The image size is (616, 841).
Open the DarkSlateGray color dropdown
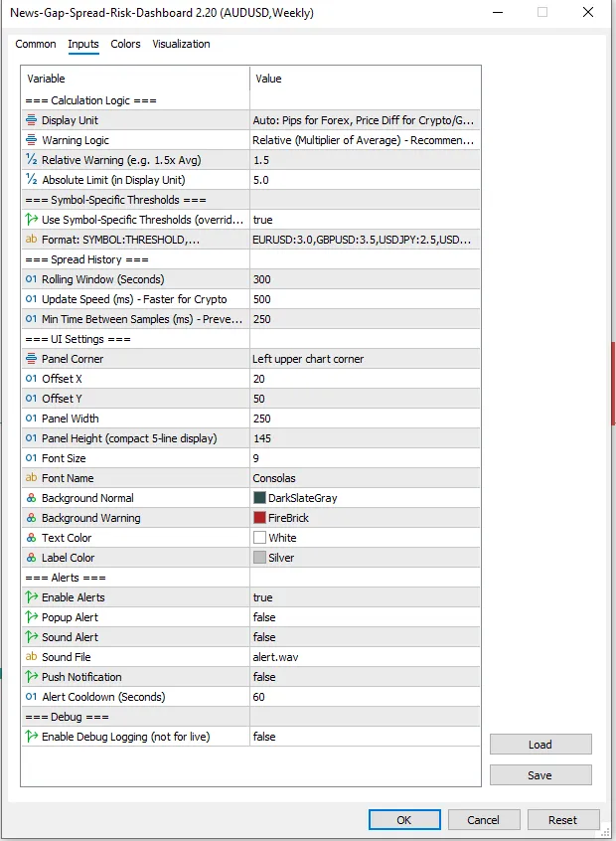point(365,498)
